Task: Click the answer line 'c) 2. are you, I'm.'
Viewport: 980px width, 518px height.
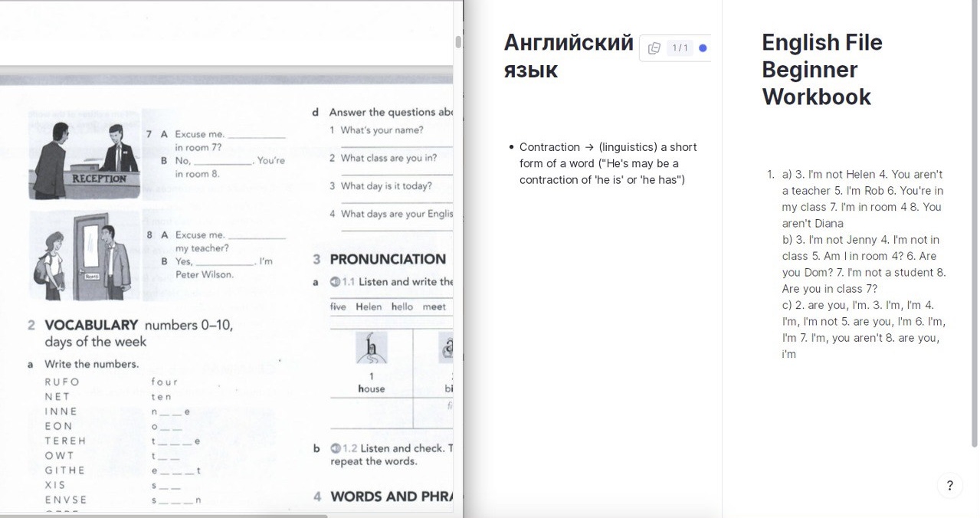Action: point(864,329)
